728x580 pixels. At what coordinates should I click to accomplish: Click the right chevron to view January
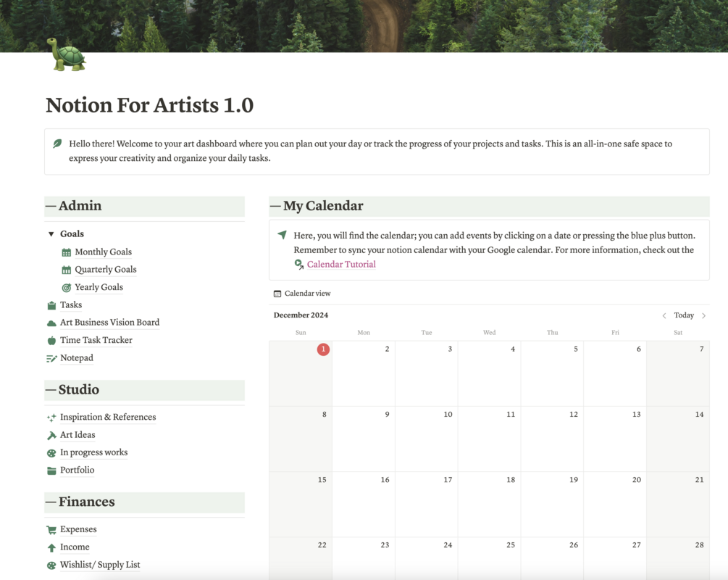[x=702, y=315]
